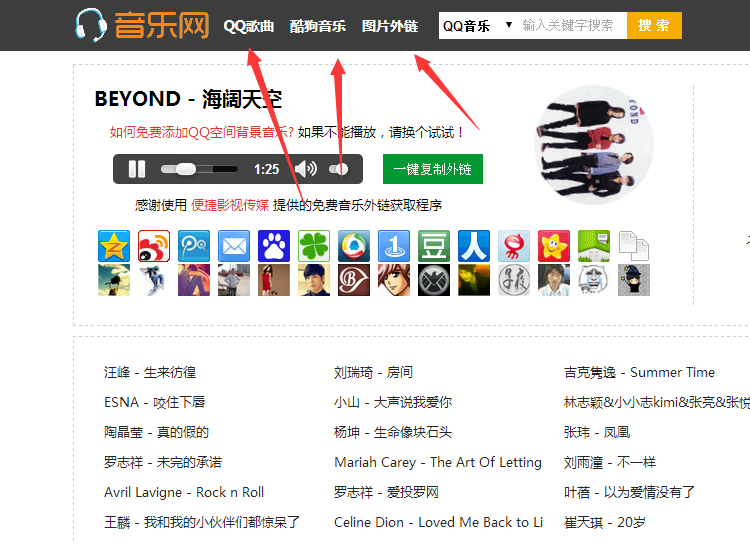This screenshot has width=750, height=544.
Task: Play 刘雨潼 - 不一样
Action: coord(610,462)
